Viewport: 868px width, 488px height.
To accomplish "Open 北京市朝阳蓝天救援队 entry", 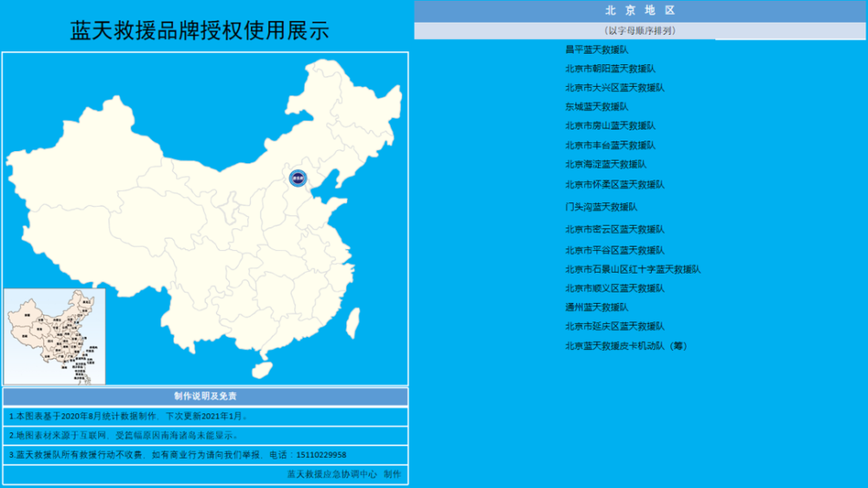I will [610, 69].
